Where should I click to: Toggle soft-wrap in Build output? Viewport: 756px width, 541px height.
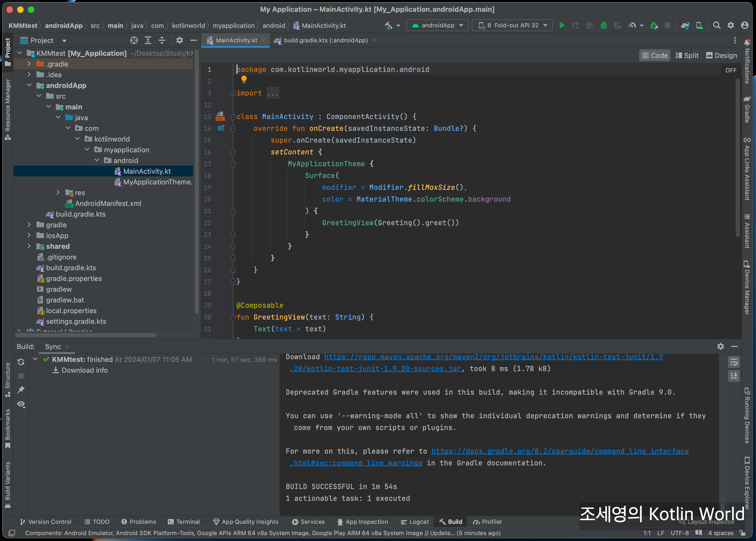point(734,362)
